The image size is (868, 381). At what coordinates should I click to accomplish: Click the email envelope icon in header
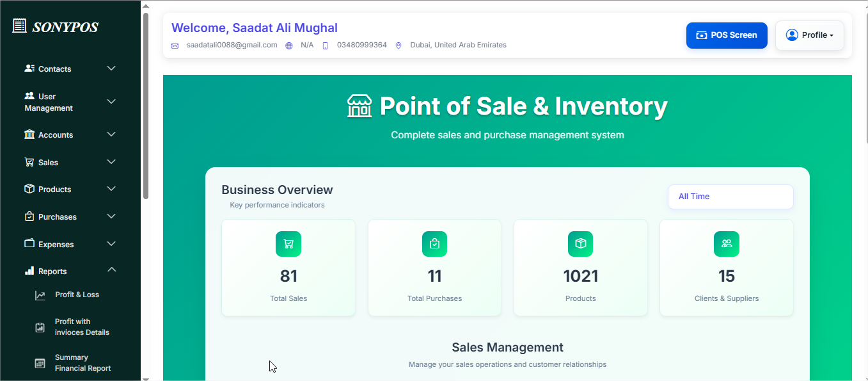click(175, 45)
